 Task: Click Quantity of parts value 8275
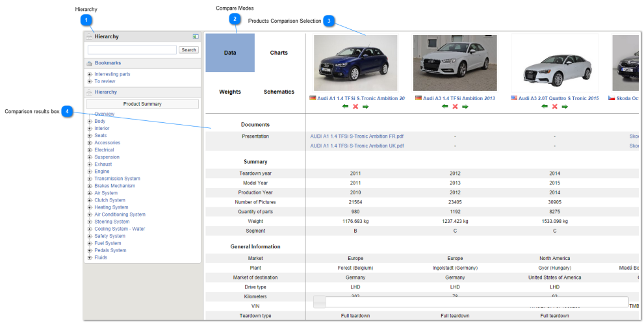pos(554,212)
